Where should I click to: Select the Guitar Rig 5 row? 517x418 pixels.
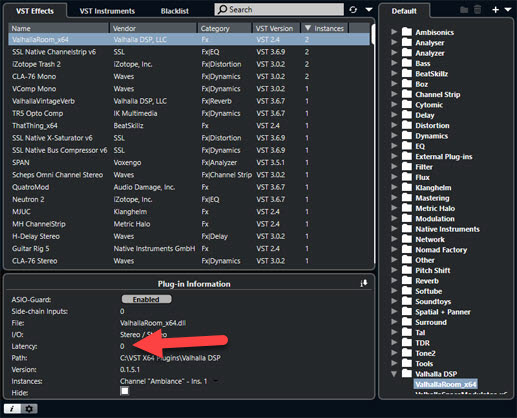point(189,248)
